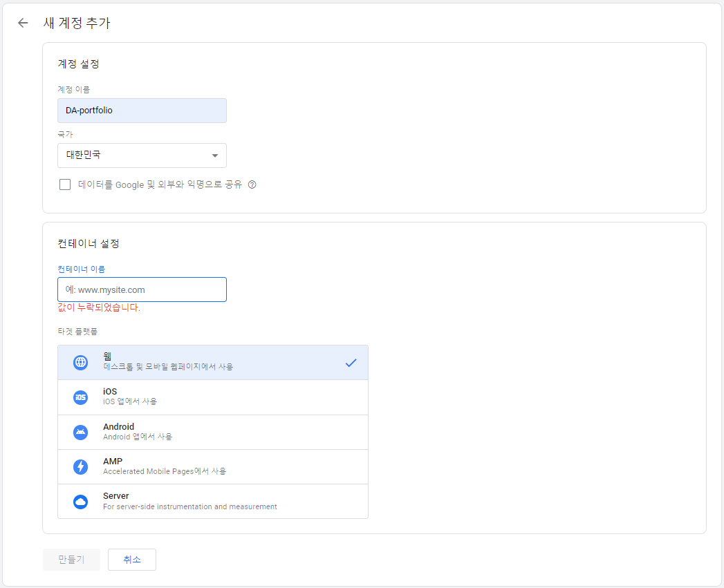Click the error text 값이 누락되었습니다
Screen dimensions: 724x588
[x=99, y=308]
